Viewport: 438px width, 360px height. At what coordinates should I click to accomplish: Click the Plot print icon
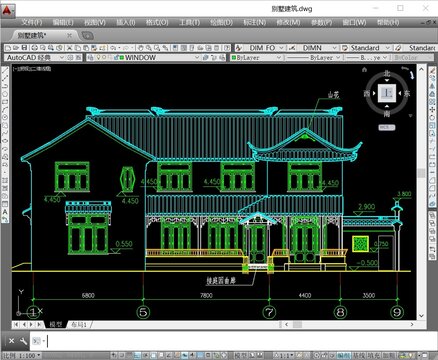coord(34,48)
